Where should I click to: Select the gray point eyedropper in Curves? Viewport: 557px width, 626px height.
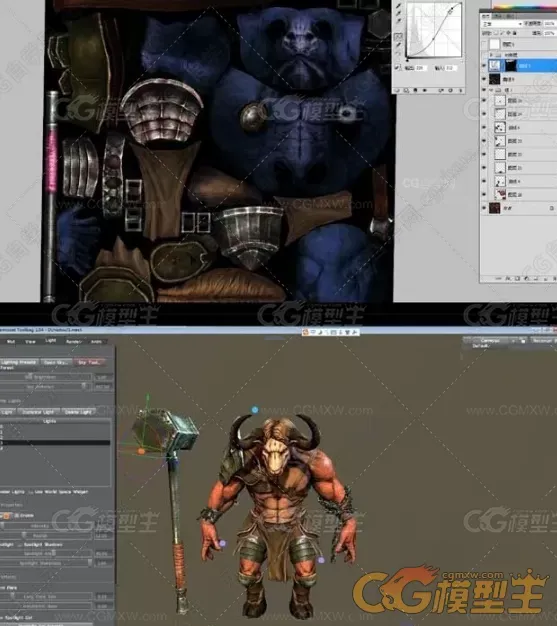(x=398, y=13)
